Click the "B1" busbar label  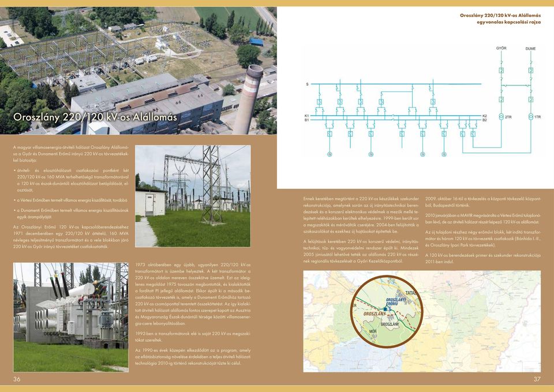coord(306,120)
